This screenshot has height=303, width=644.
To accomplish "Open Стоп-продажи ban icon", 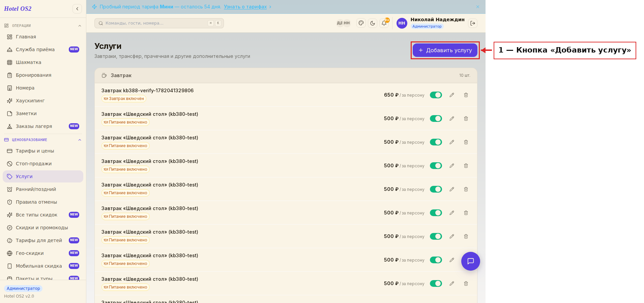I will (10, 164).
